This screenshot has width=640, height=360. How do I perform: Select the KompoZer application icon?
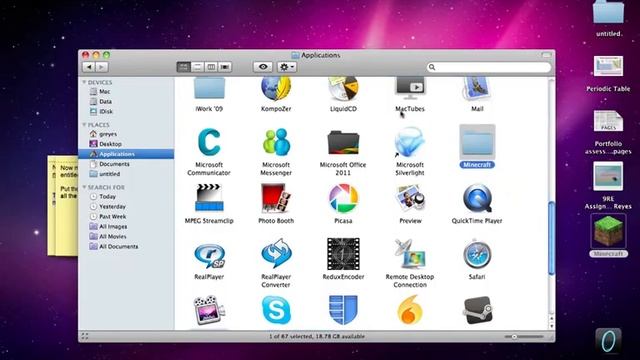(276, 89)
